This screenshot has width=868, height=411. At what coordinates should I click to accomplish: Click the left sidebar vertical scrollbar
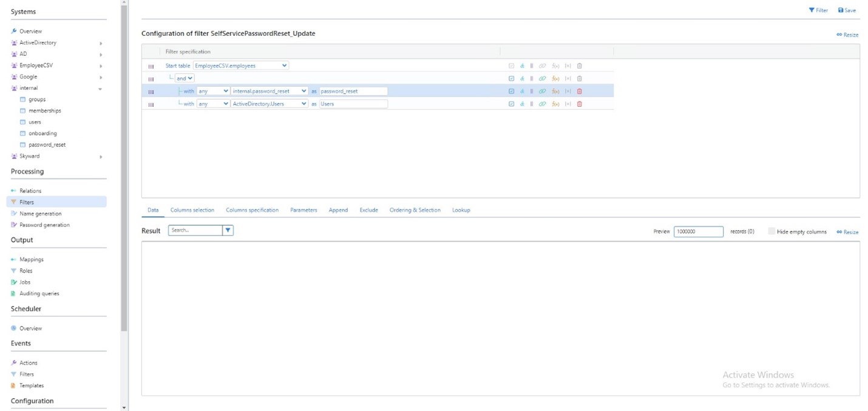coord(124,182)
